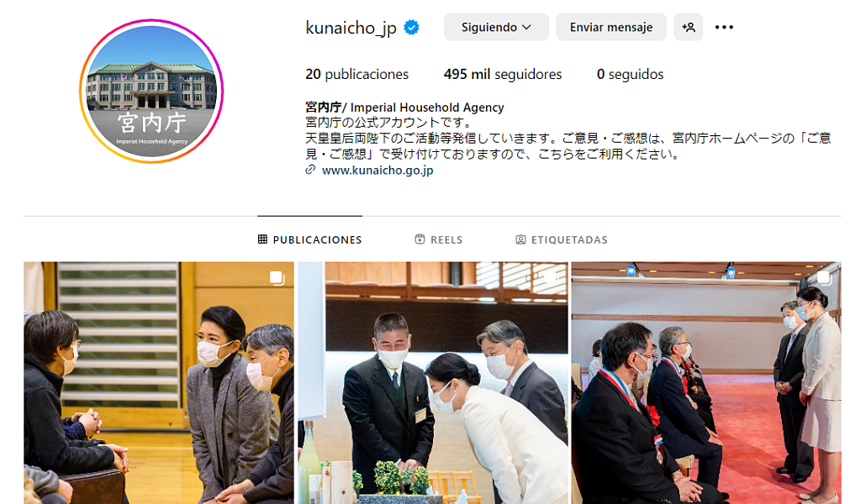Click carousel icon on first post
Image resolution: width=866 pixels, height=504 pixels.
pyautogui.click(x=277, y=278)
